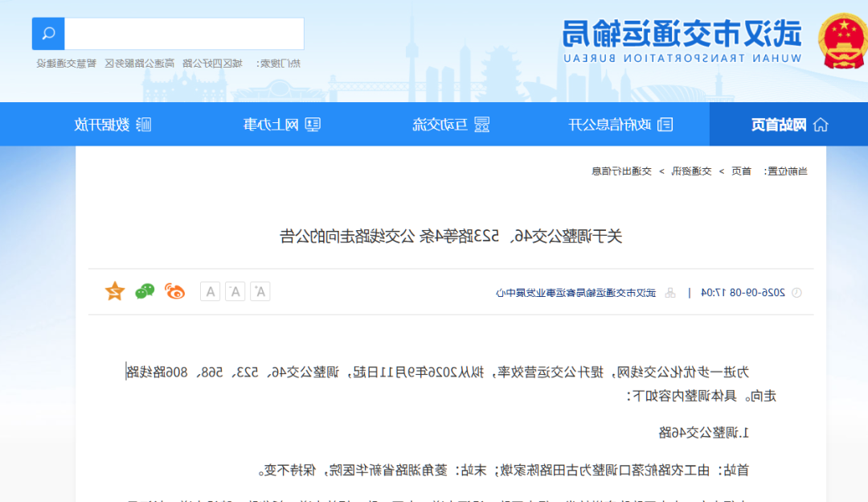The height and width of the screenshot is (502, 868).
Task: Click the orange QQ Zone star icon
Action: click(115, 291)
